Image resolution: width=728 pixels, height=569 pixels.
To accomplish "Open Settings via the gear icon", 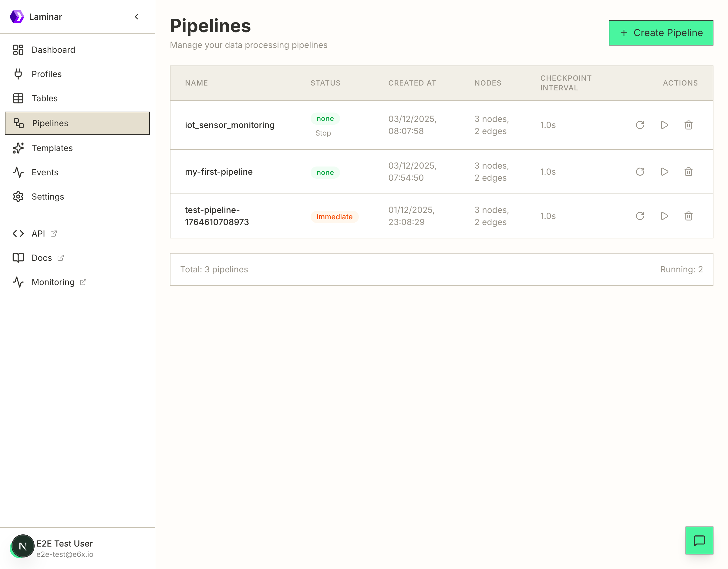I will 18,197.
